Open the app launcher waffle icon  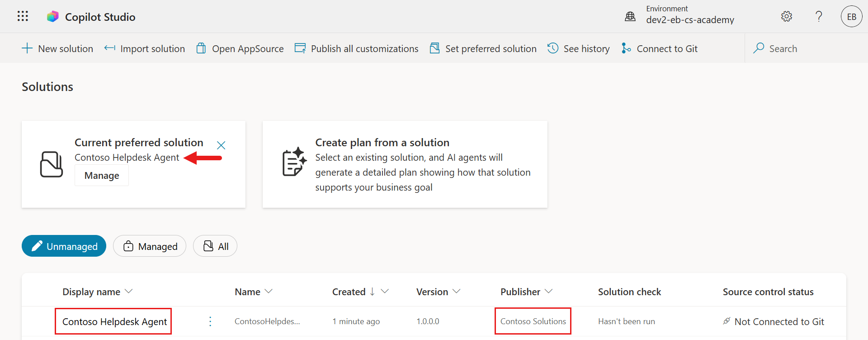(x=23, y=16)
